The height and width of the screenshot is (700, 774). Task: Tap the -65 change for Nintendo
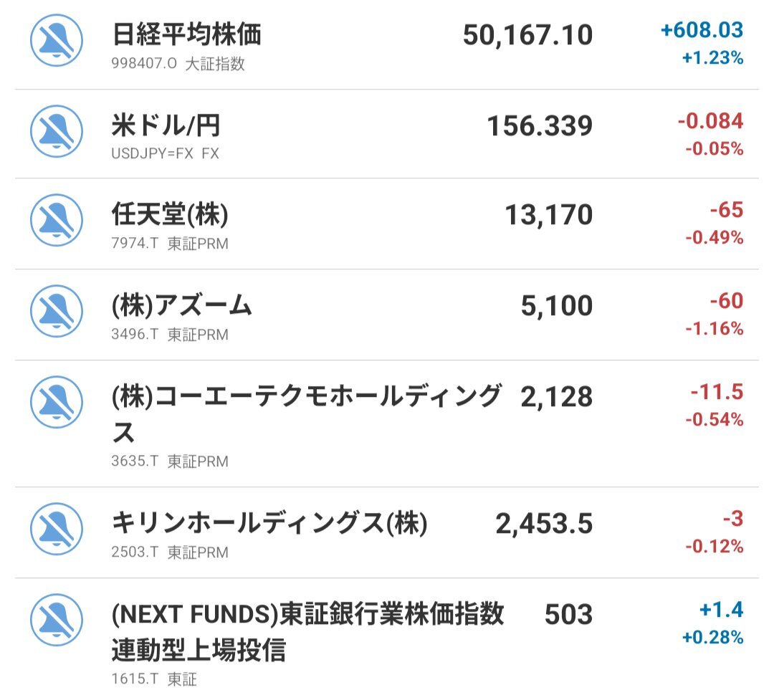coord(726,210)
